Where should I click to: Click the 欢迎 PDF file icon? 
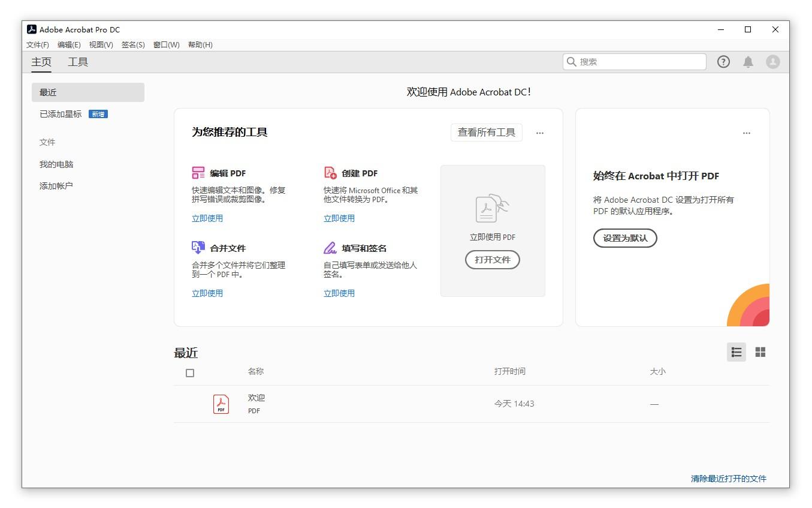[221, 404]
